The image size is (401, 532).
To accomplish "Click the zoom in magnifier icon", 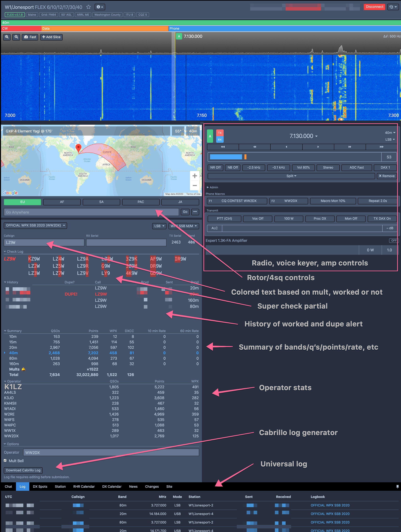I will [x=7, y=37].
